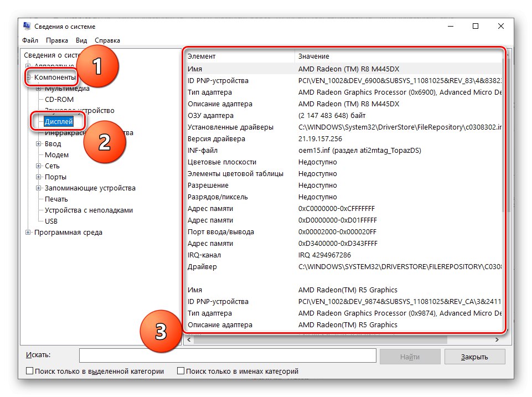Viewport: 532px width, 397px height.
Task: Select the Модем tree item
Action: [x=56, y=154]
